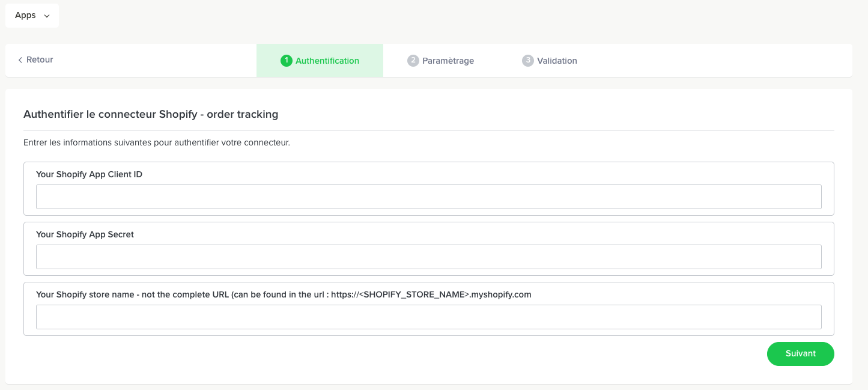Focus the Shopify App Secret input field
The height and width of the screenshot is (390, 868).
coord(428,257)
